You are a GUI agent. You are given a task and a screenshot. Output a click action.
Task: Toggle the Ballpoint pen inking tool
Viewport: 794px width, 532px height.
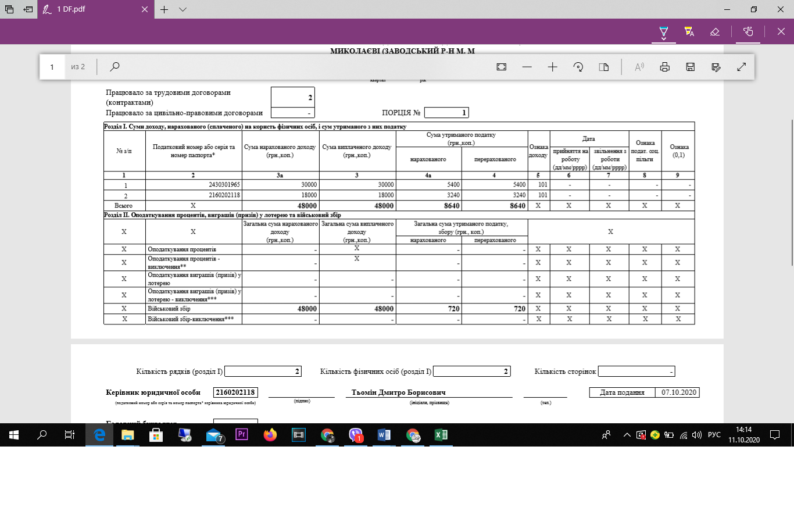[x=664, y=31]
